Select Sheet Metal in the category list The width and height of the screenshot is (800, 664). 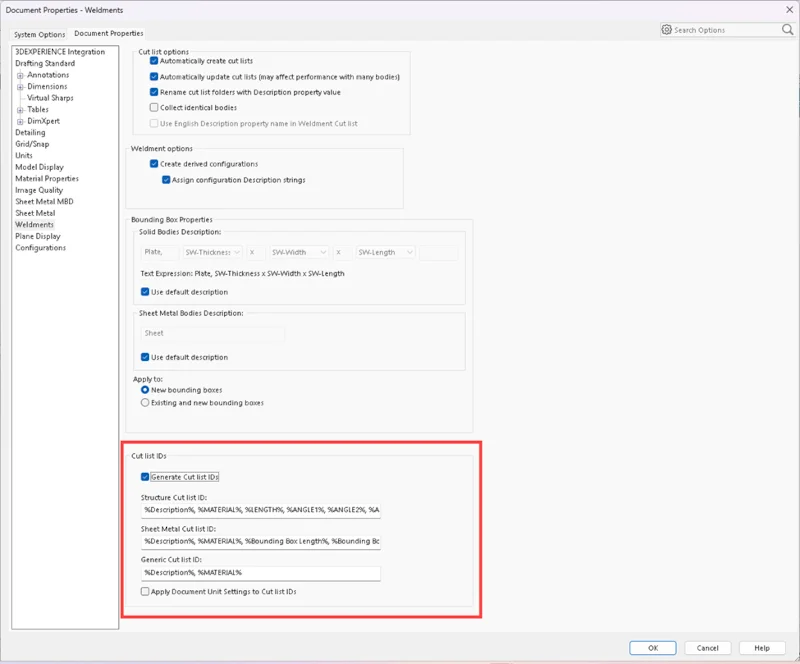tap(35, 213)
